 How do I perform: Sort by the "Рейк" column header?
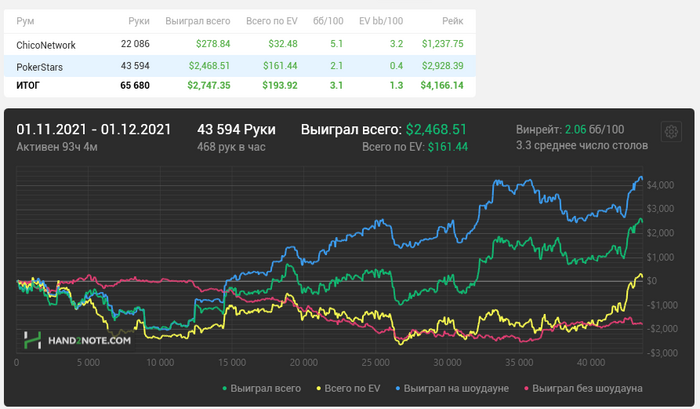[453, 21]
